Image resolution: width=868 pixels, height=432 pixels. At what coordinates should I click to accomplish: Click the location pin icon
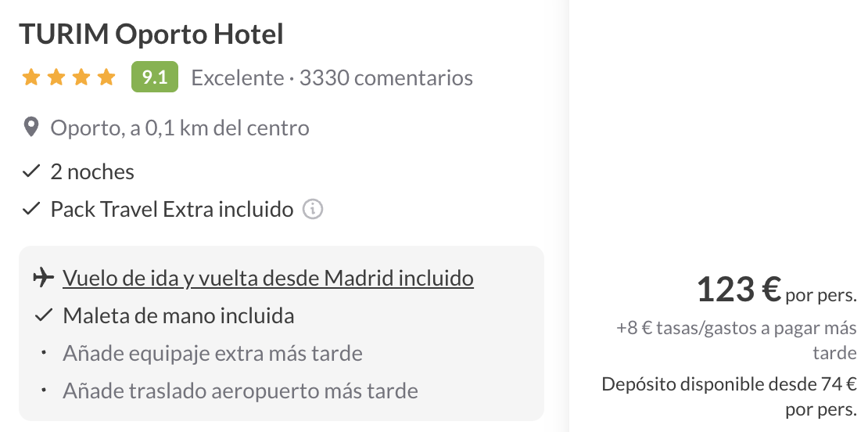pyautogui.click(x=31, y=128)
